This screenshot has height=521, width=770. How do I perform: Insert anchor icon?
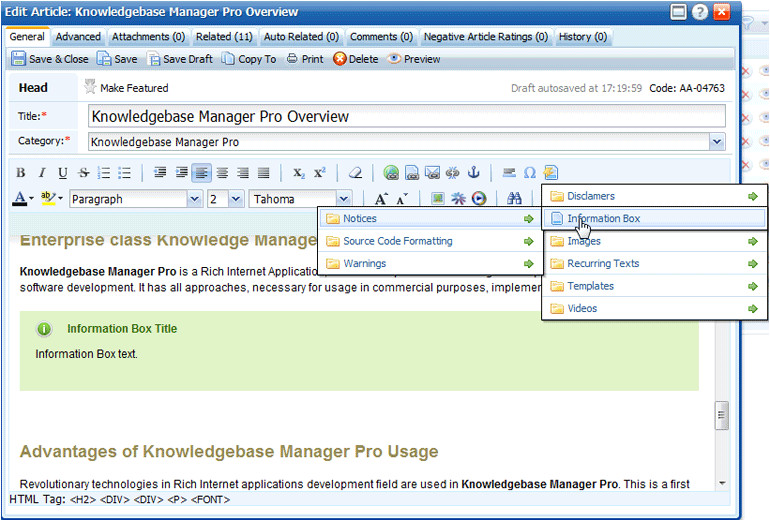(473, 172)
